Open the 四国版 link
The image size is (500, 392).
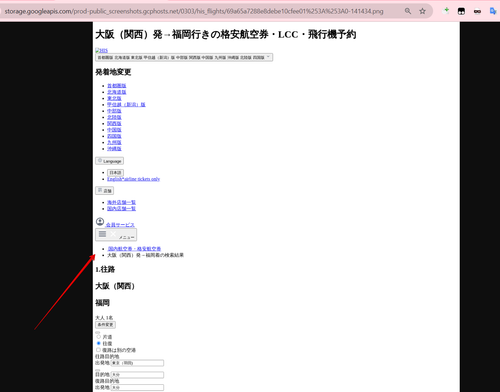pyautogui.click(x=114, y=136)
